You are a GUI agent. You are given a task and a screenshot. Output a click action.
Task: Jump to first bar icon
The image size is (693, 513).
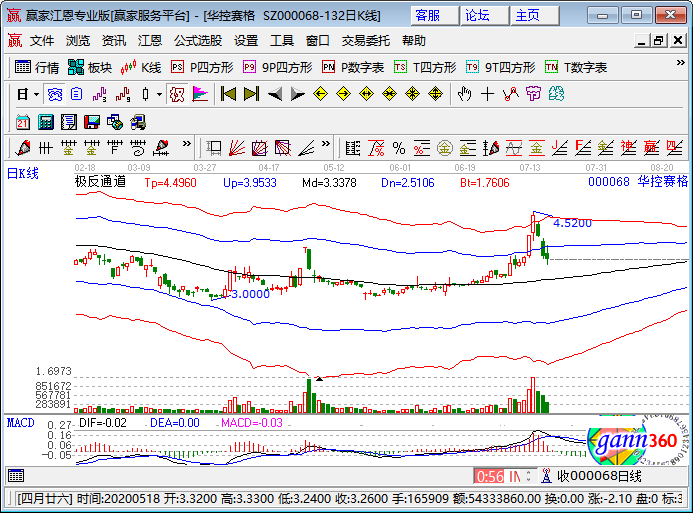(228, 94)
